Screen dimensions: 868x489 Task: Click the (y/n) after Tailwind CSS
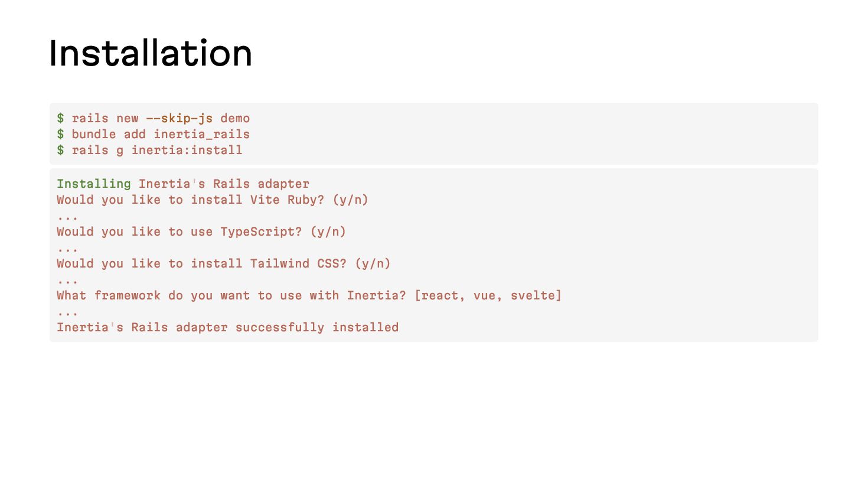(x=373, y=263)
